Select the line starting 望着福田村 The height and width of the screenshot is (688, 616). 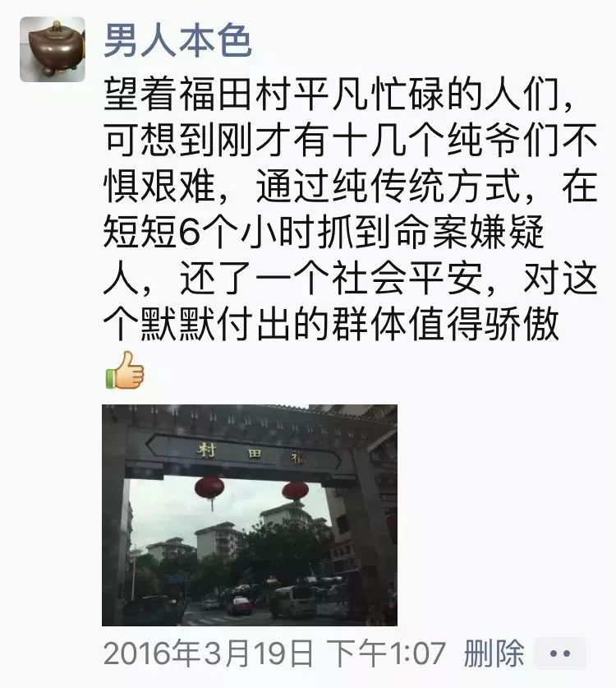point(340,95)
